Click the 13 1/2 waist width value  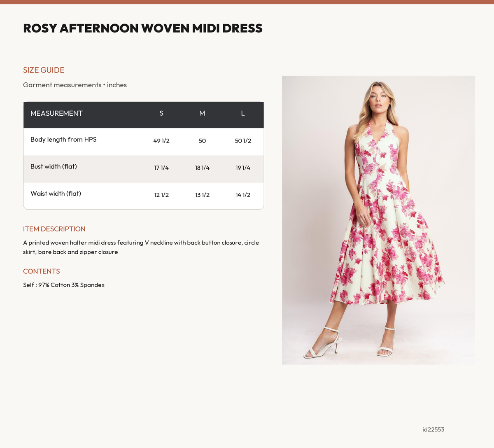click(202, 195)
